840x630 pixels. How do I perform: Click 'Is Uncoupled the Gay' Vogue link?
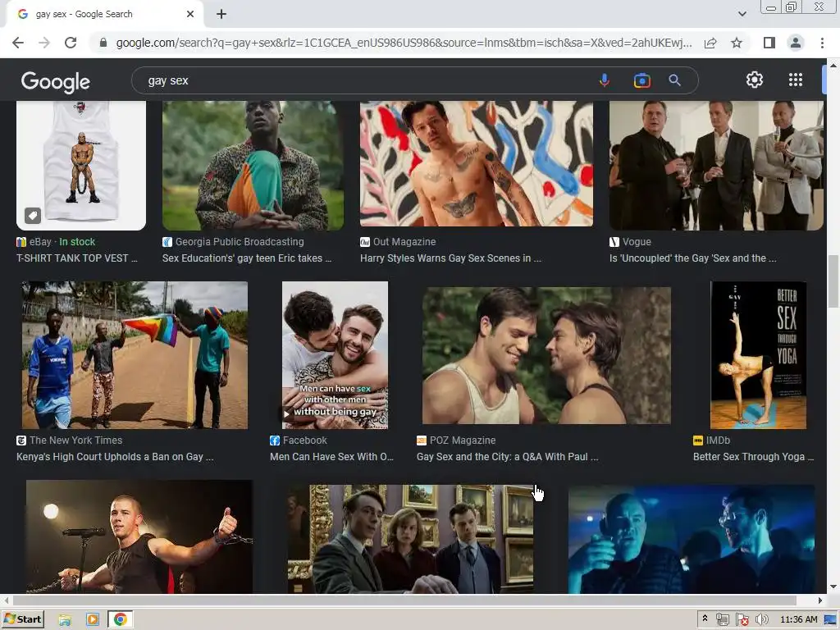click(x=692, y=258)
